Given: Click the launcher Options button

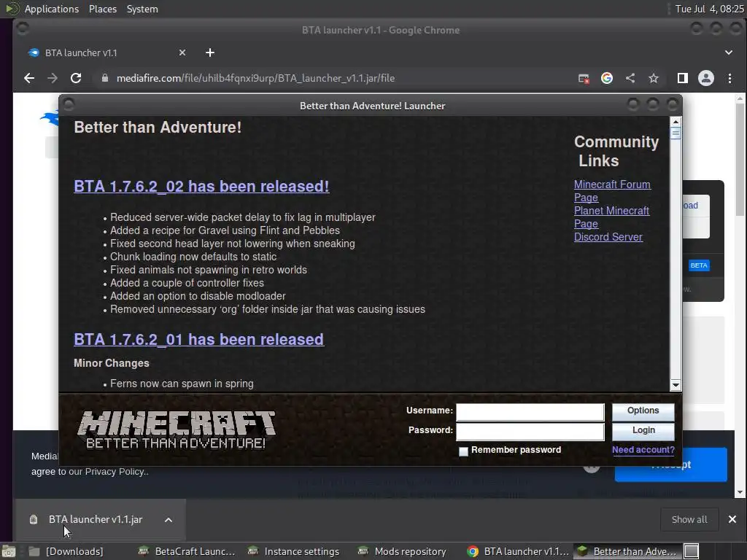Looking at the screenshot, I should (x=643, y=411).
